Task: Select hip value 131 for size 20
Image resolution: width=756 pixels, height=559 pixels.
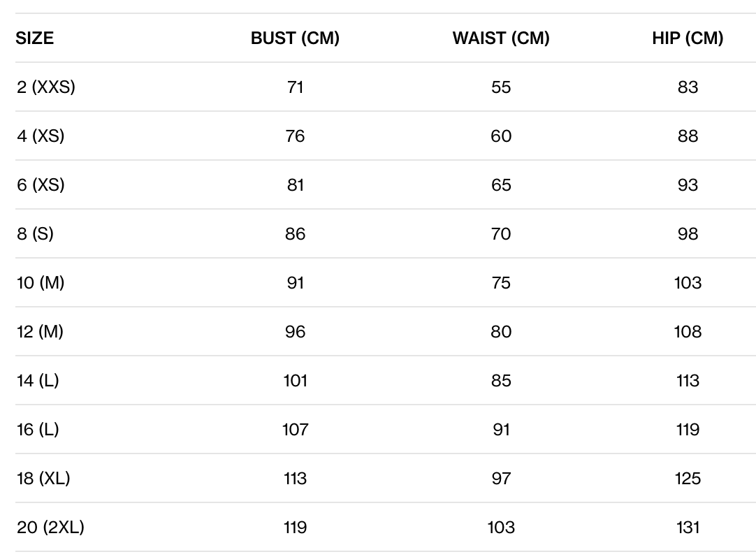Action: 688,528
